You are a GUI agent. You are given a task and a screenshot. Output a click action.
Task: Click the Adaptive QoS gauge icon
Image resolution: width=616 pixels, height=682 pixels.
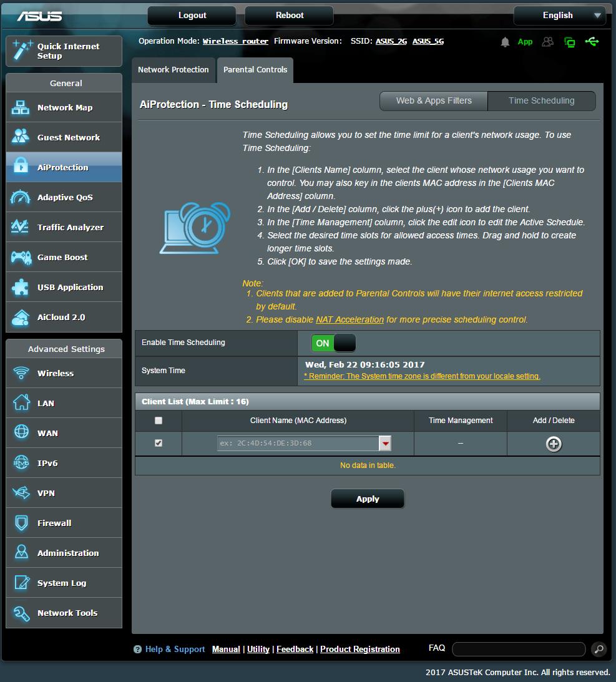pos(21,197)
